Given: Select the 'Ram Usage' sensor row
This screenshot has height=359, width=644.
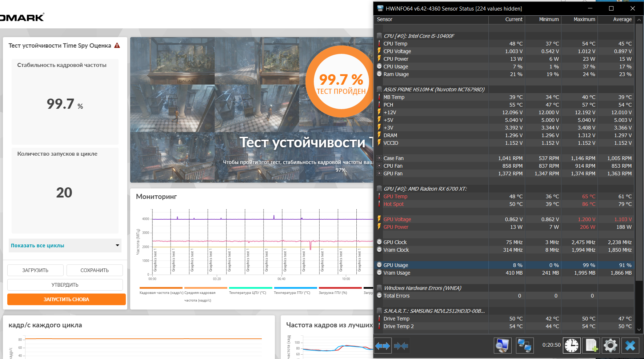Looking at the screenshot, I should pos(504,74).
